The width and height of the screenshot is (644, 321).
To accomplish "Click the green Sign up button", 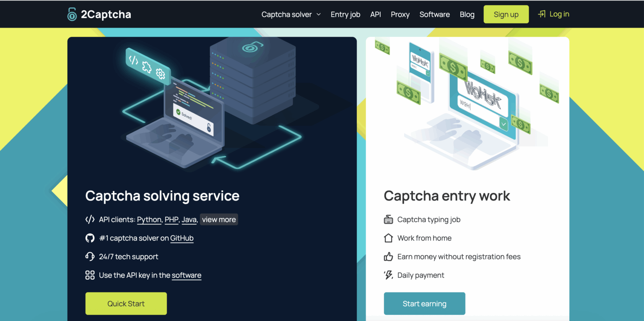I will coord(506,14).
